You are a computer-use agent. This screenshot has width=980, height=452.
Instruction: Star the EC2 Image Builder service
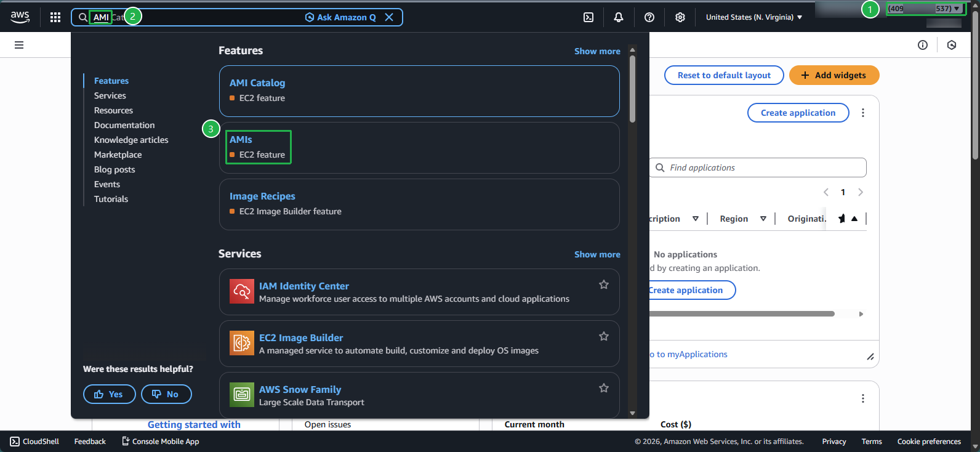604,336
